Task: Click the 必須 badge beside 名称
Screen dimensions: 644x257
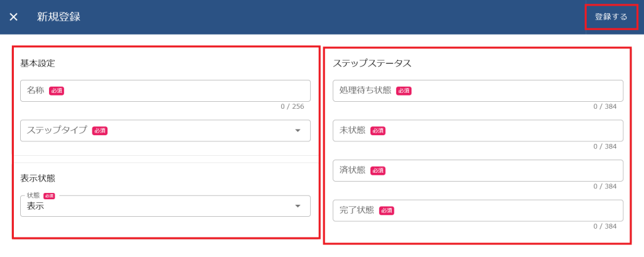Action: tap(57, 90)
